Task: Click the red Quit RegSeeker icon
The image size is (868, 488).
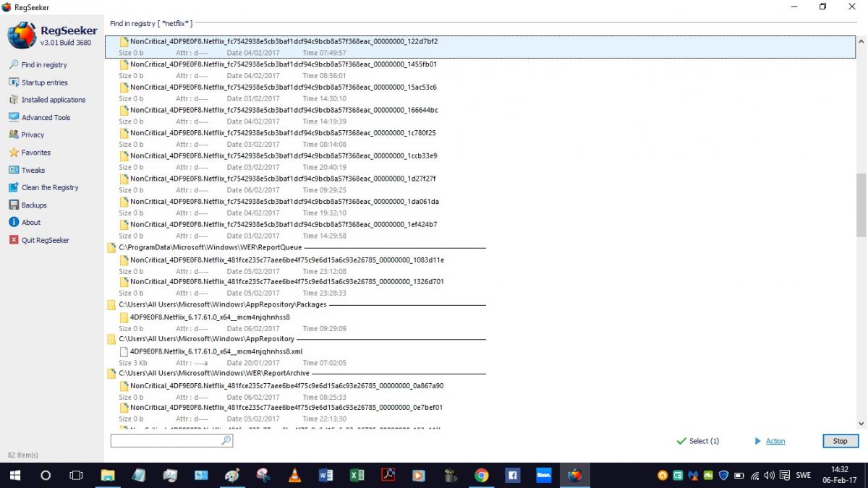Action: pos(14,240)
